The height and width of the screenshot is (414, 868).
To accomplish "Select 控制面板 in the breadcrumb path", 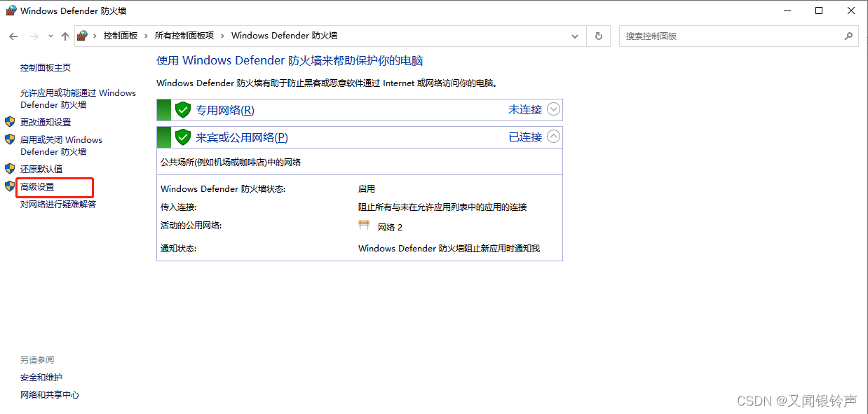I will [x=121, y=36].
